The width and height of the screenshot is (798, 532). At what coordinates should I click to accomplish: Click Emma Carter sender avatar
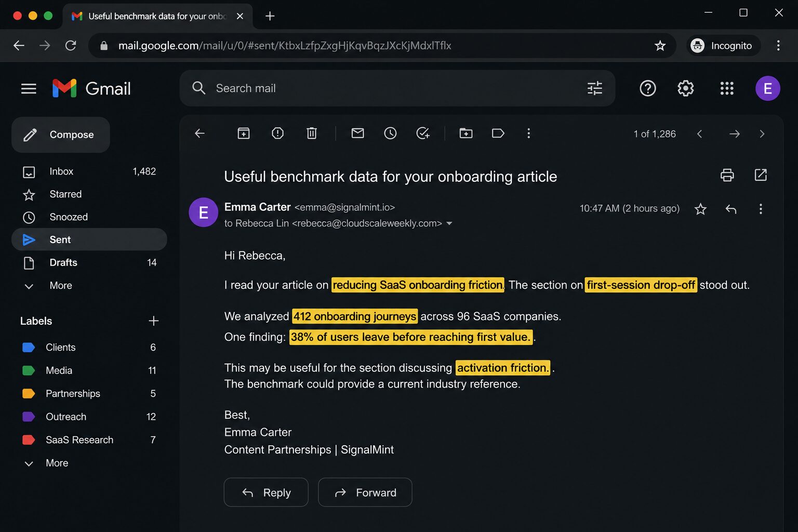pos(203,212)
